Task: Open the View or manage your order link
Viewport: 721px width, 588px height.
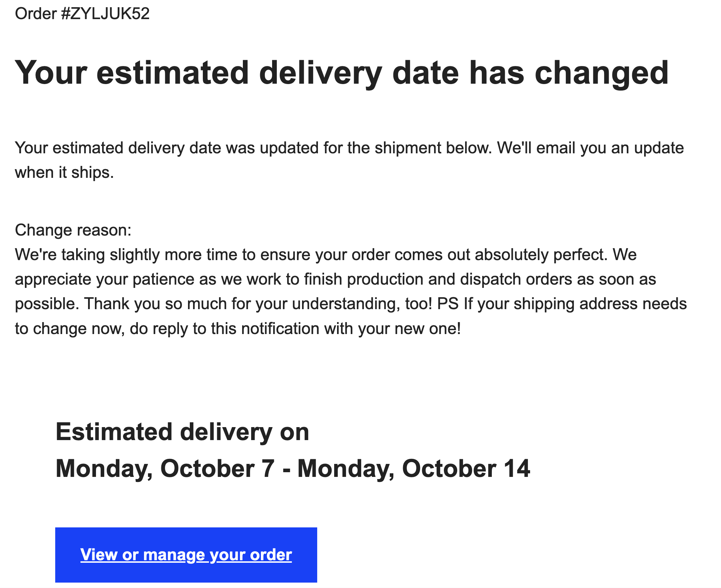Action: click(x=186, y=554)
